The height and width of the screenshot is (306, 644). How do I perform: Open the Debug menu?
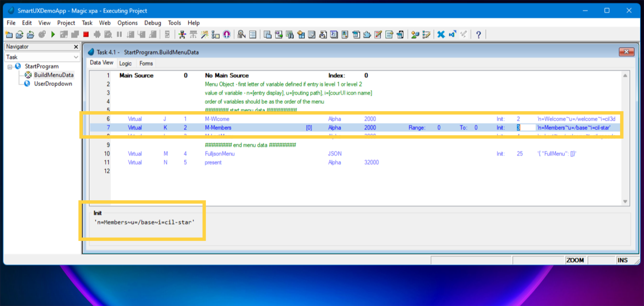[x=153, y=23]
